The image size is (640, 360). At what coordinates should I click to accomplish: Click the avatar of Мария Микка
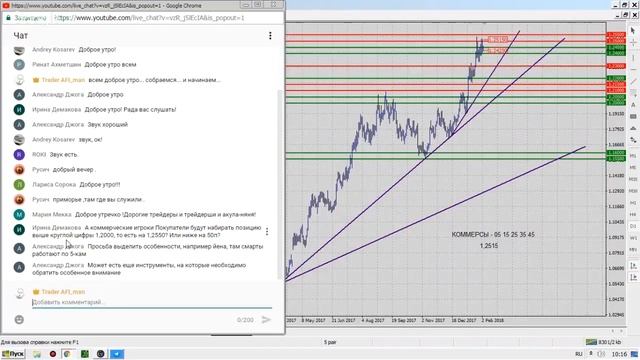19,215
